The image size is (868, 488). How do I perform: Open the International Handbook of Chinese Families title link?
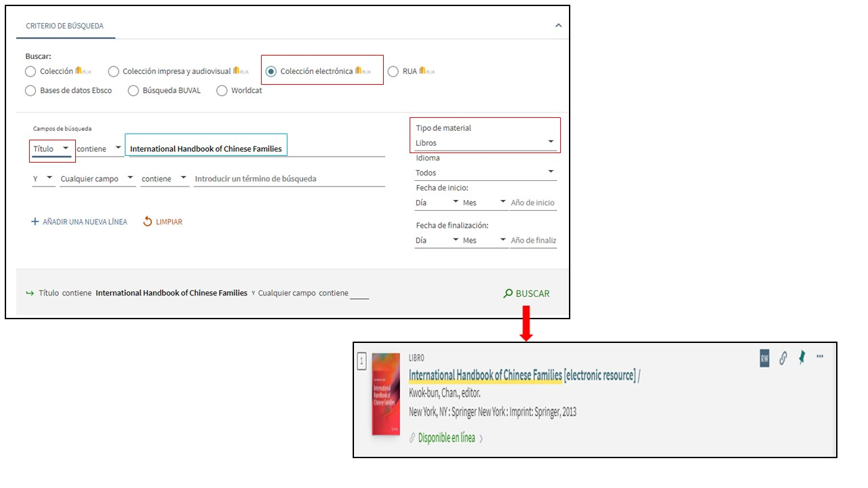click(486, 375)
